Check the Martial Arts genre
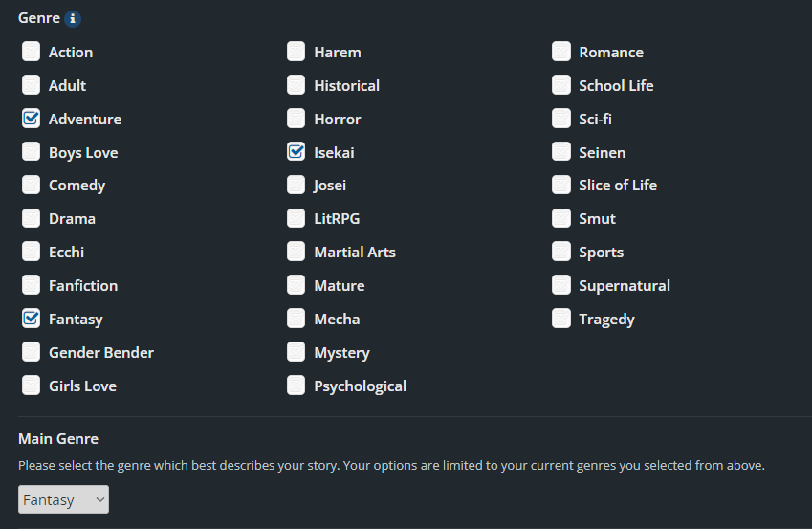Image resolution: width=812 pixels, height=529 pixels. coord(296,253)
